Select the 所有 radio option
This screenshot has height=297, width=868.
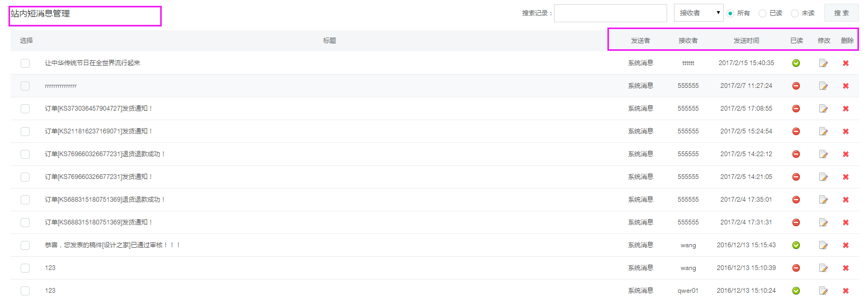pos(731,13)
